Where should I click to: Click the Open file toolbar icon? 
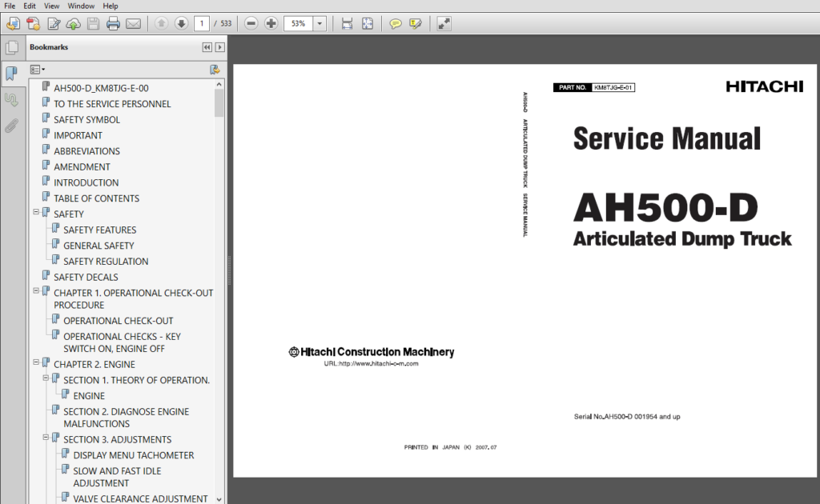pos(13,23)
